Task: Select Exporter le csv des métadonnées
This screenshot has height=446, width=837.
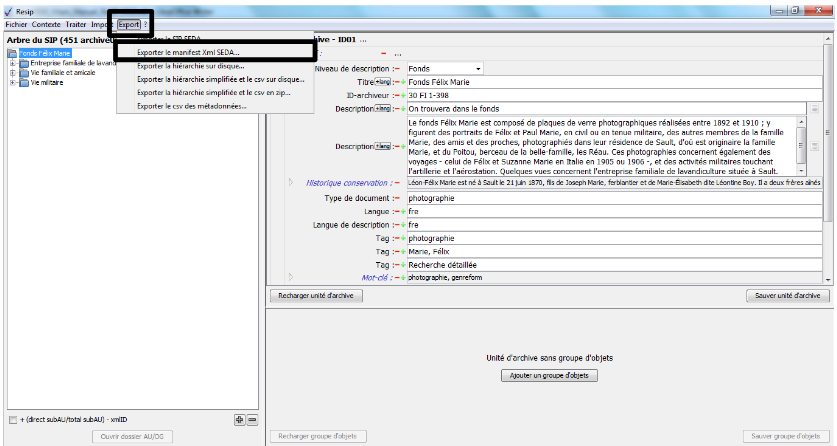Action: tap(191, 106)
